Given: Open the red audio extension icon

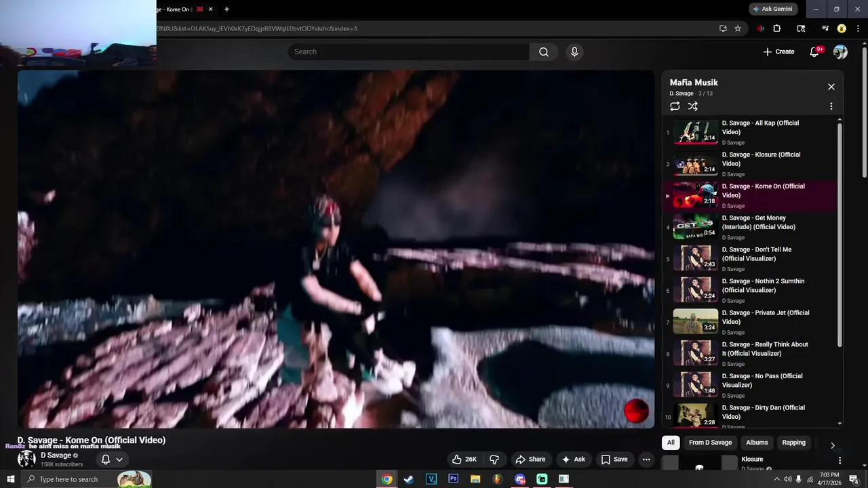Looking at the screenshot, I should point(760,28).
